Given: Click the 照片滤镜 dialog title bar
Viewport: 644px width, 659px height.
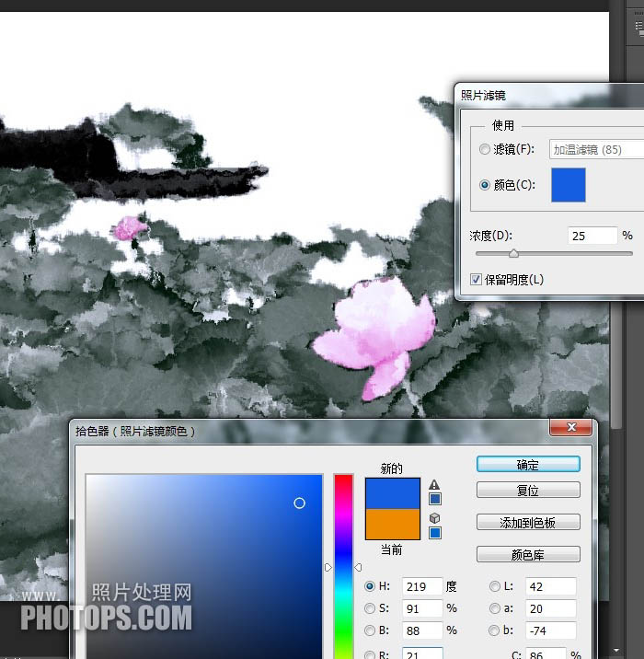Looking at the screenshot, I should click(x=550, y=96).
